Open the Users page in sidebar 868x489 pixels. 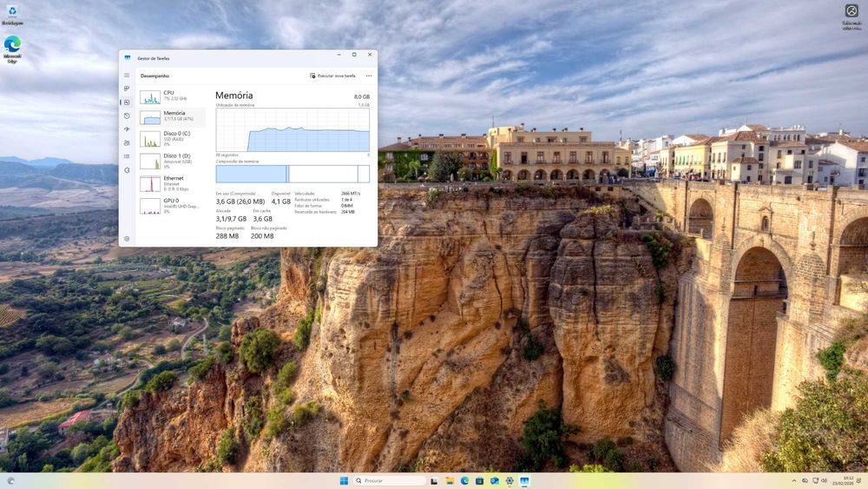pyautogui.click(x=127, y=143)
